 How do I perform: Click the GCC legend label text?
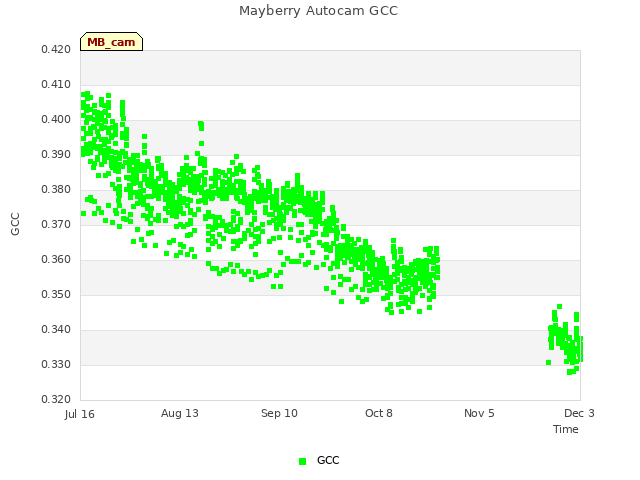[x=328, y=460]
